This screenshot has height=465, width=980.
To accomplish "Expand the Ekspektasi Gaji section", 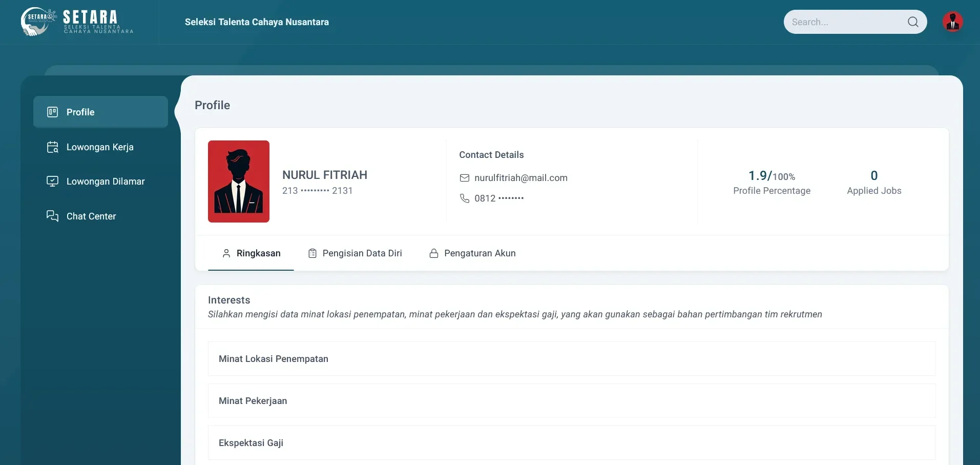I will point(571,443).
